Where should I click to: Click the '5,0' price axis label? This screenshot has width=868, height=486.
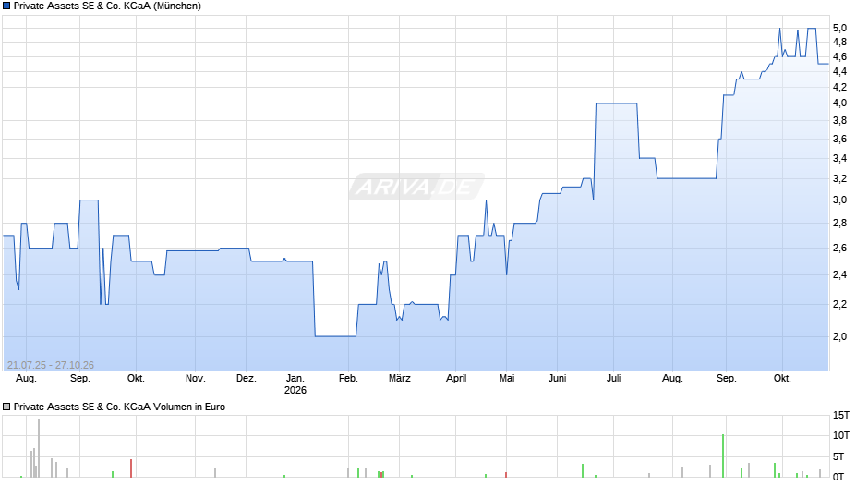[839, 29]
